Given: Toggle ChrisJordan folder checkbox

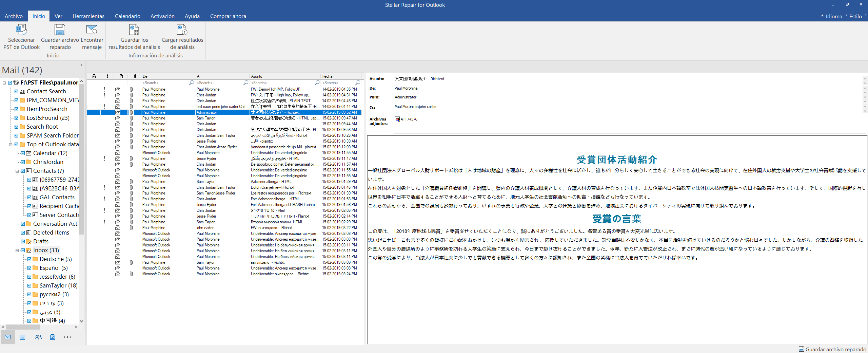Looking at the screenshot, I should tap(23, 162).
